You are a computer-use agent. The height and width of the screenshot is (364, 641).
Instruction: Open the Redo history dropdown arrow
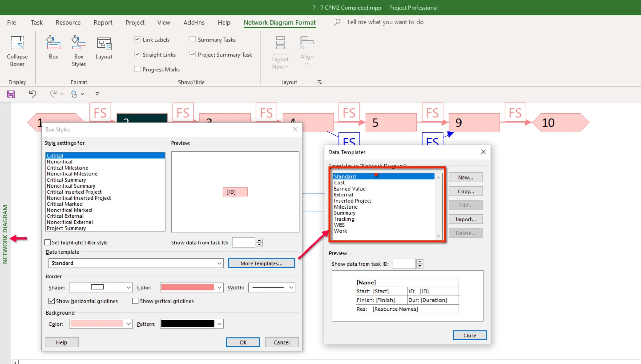[x=62, y=94]
